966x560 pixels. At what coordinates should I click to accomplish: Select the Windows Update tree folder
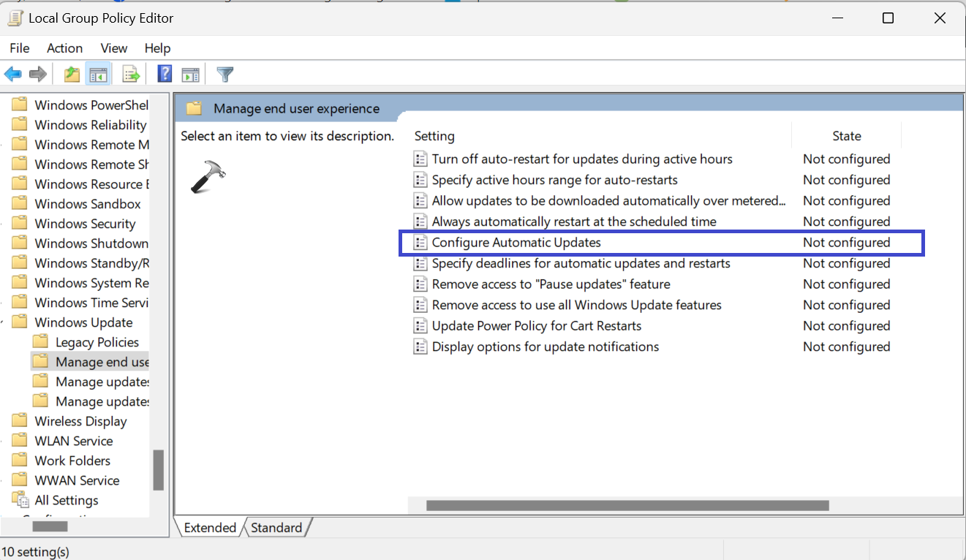click(83, 322)
